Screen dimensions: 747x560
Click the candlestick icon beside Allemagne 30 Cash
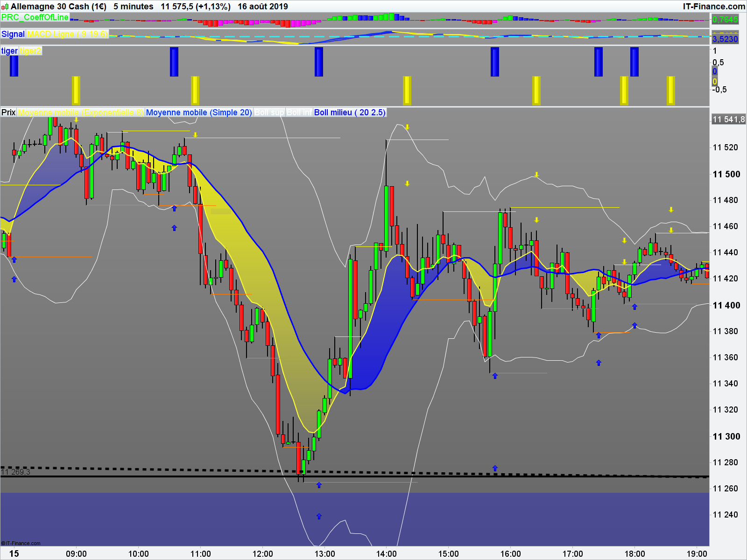click(x=5, y=7)
